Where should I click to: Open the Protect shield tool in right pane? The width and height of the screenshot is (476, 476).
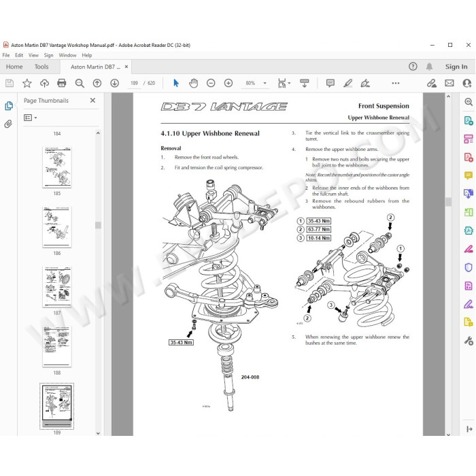pos(469,267)
